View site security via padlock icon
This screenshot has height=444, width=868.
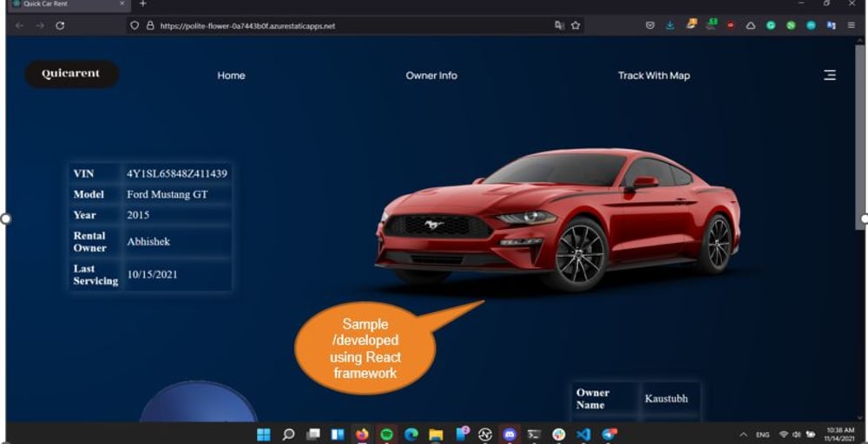click(150, 25)
